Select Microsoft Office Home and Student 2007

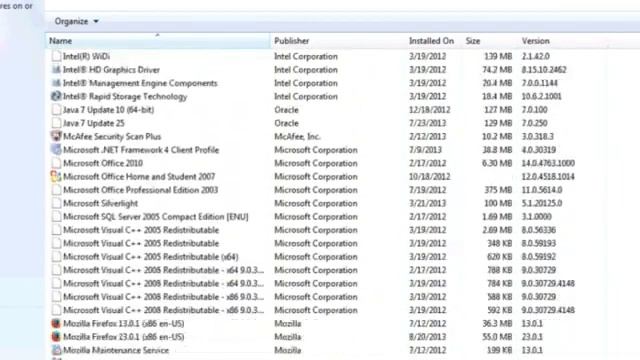[x=139, y=177]
